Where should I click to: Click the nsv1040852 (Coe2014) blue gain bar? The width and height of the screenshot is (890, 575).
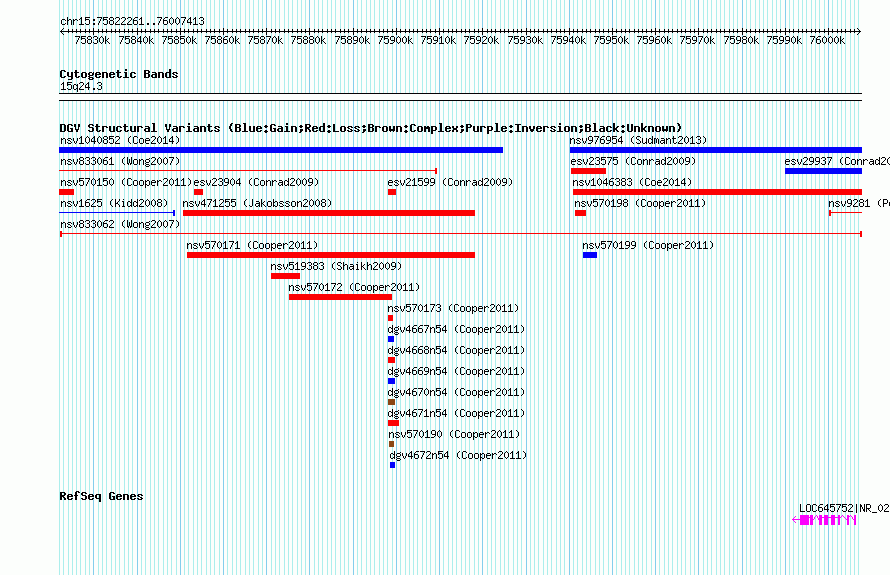point(281,150)
